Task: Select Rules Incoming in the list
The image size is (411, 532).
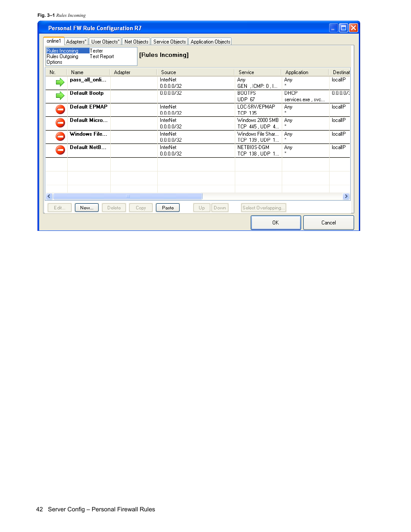Action: pos(62,51)
